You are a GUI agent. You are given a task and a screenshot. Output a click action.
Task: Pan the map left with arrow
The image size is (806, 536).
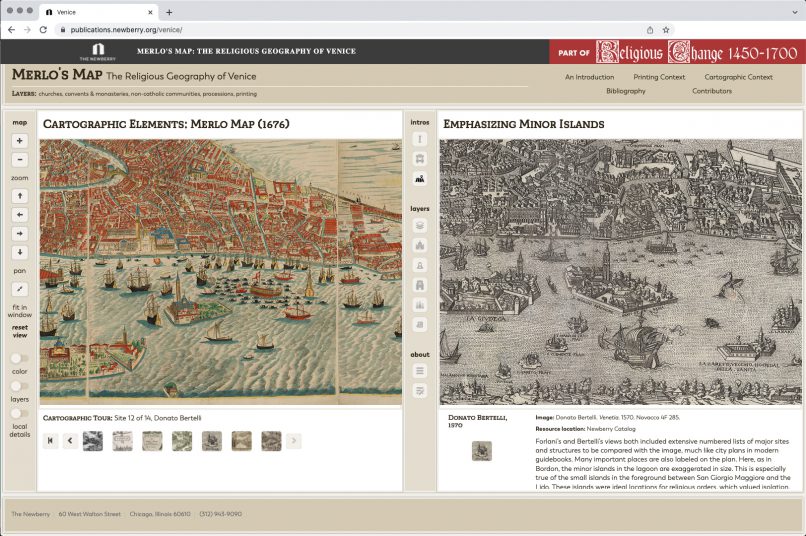(20, 215)
